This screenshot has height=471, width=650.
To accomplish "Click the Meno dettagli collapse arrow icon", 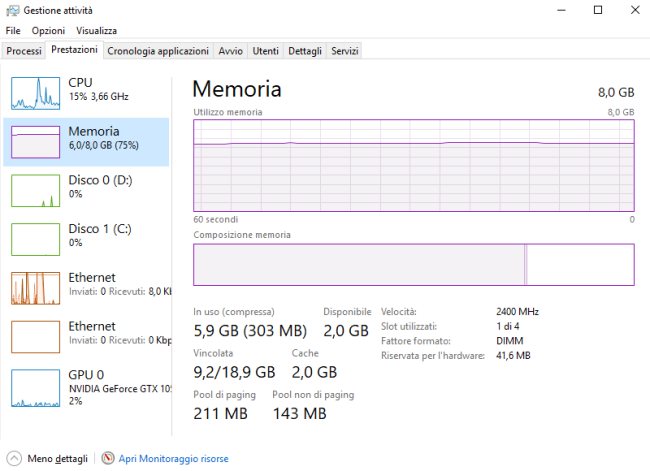I will click(13, 458).
